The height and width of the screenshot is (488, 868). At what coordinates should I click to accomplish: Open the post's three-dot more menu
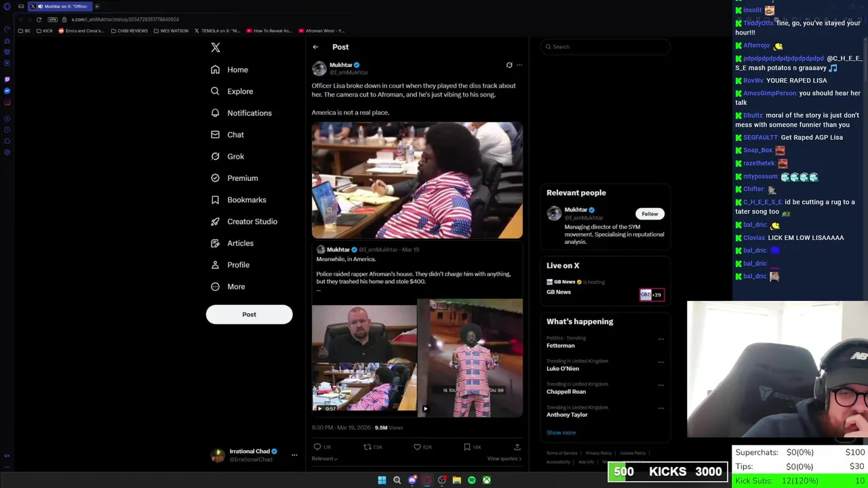[x=519, y=65]
